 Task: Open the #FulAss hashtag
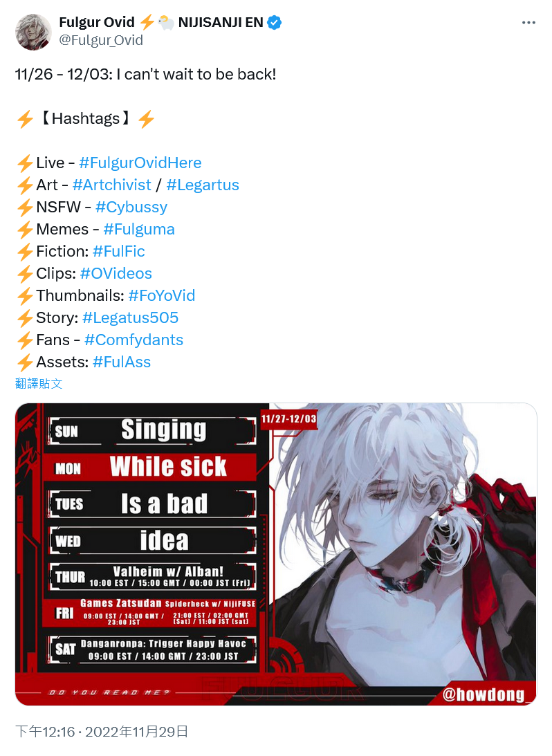(x=122, y=362)
